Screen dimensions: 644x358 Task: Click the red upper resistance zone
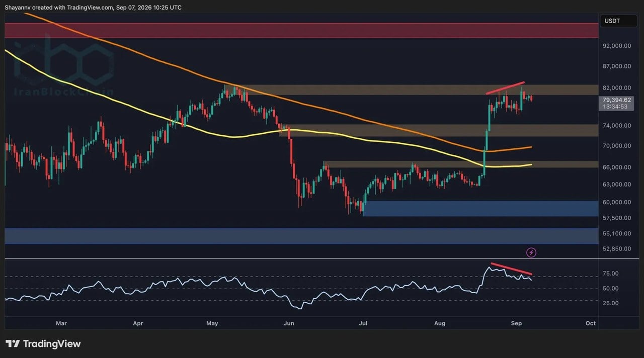pyautogui.click(x=302, y=30)
